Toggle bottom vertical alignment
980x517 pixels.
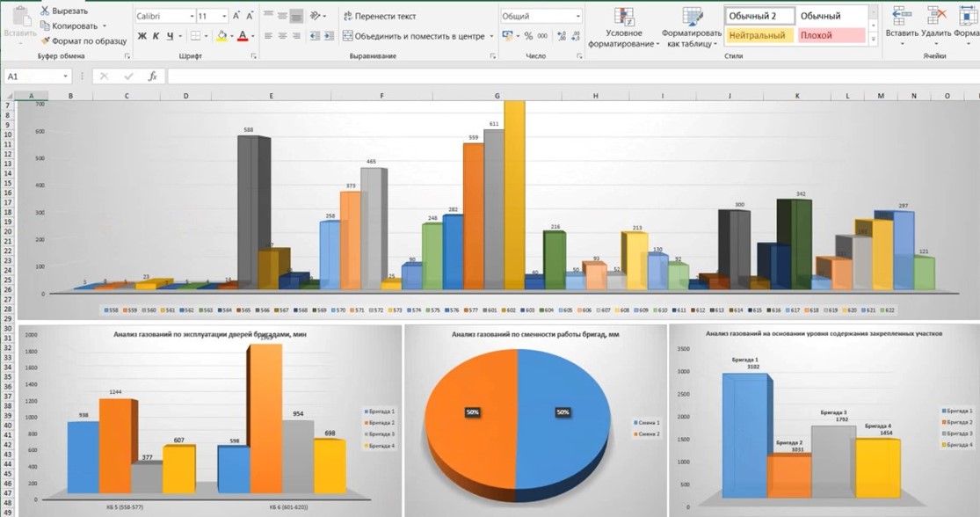click(297, 16)
